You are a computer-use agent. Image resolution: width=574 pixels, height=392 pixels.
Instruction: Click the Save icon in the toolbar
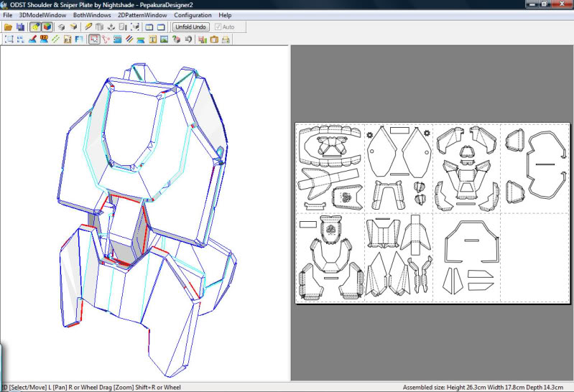tap(20, 27)
